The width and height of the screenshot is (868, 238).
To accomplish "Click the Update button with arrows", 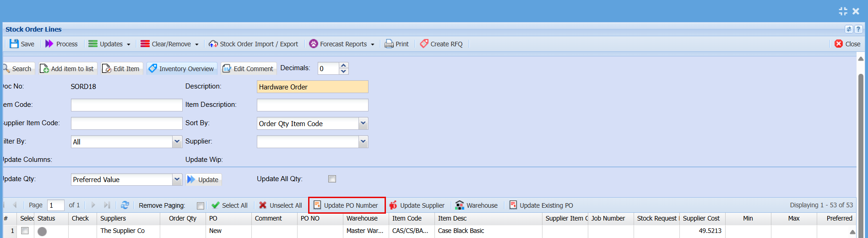I will (x=204, y=179).
